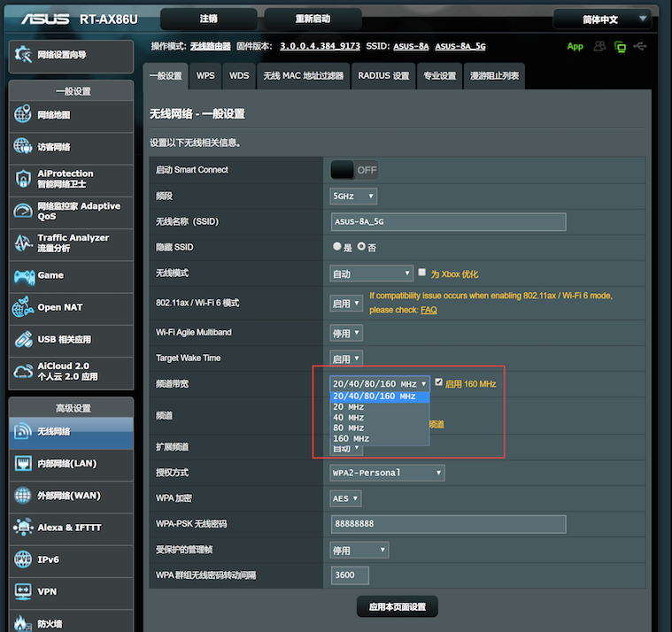Open the WPA2-Personal authentication dropdown
Viewport: 672px width, 632px height.
pyautogui.click(x=387, y=473)
